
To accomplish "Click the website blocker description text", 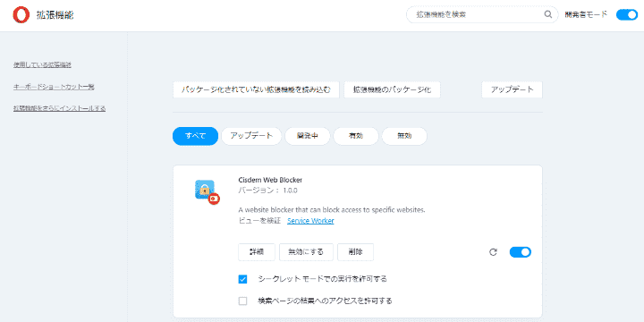I will tap(332, 210).
